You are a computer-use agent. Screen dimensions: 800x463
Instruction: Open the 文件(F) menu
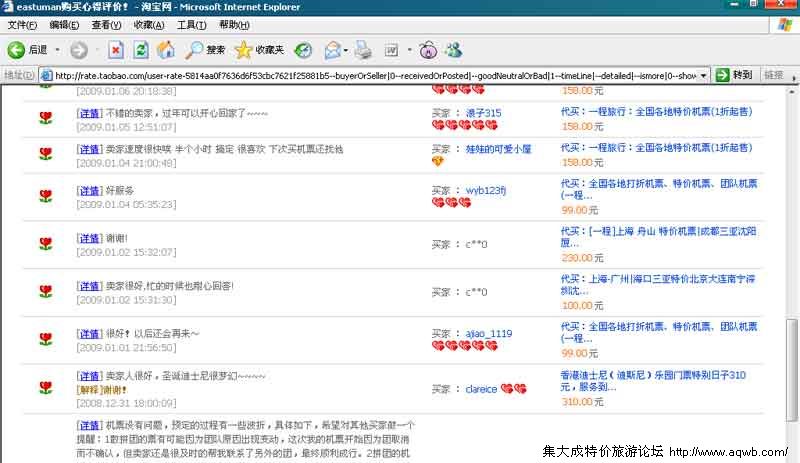point(22,25)
